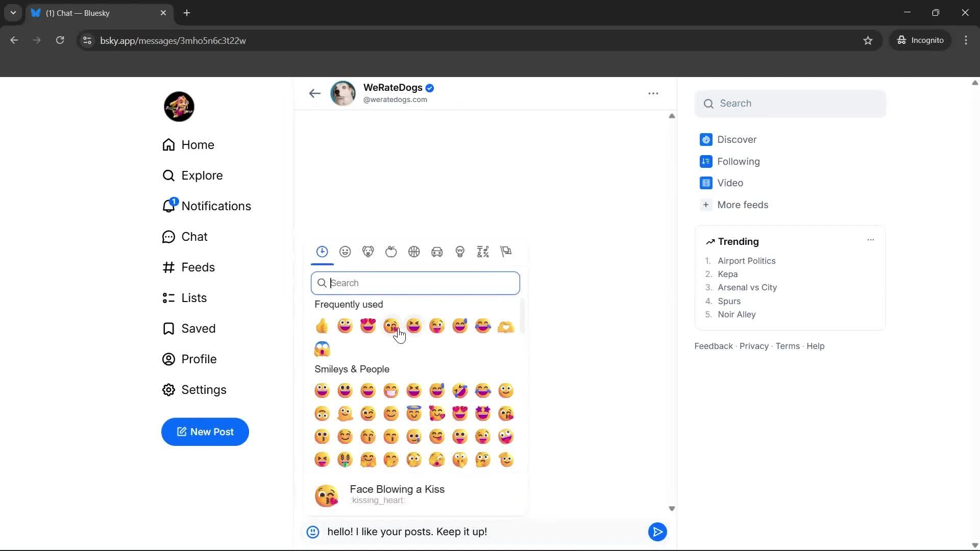Open the Arsenal vs City trending topic
This screenshot has height=551, width=980.
click(747, 287)
